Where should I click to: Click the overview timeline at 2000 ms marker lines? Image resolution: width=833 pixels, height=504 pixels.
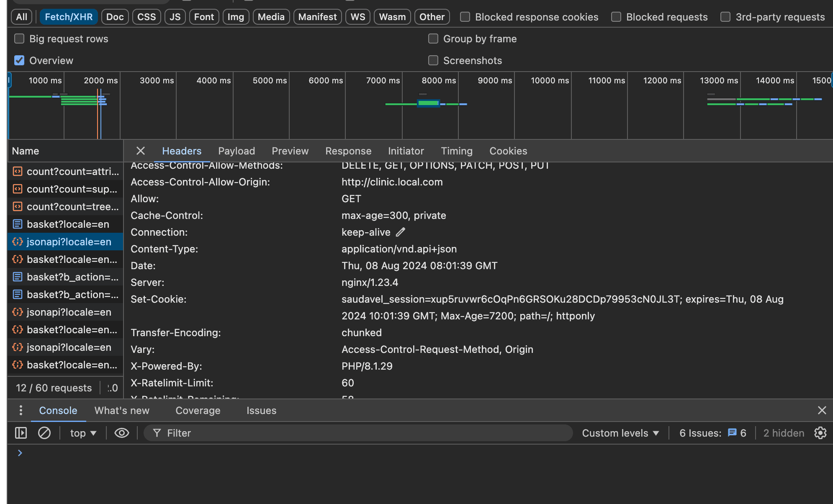click(x=99, y=113)
